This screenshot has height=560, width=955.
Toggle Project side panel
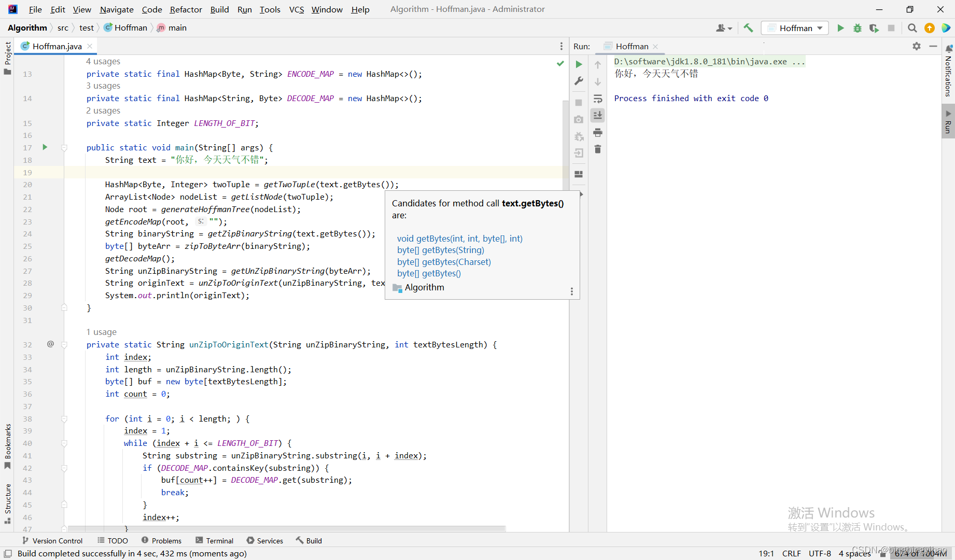pyautogui.click(x=7, y=58)
